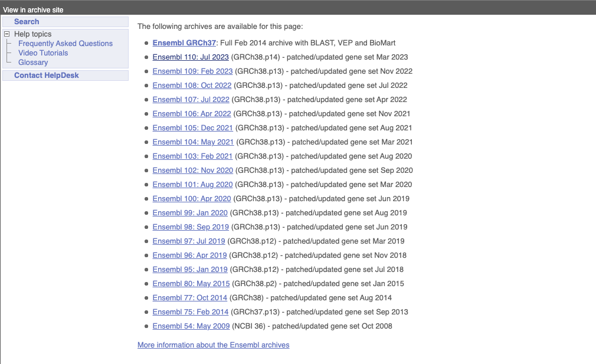The image size is (596, 364).
Task: Open Ensembl 108: Oct 2022 archive
Action: [x=192, y=86]
